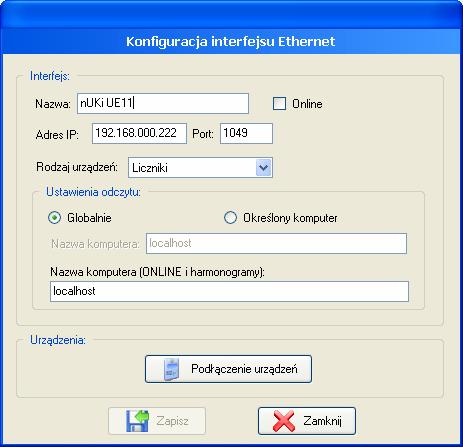This screenshot has height=447, width=463.
Task: Choose the Określony komputer radio option
Action: tap(230, 218)
